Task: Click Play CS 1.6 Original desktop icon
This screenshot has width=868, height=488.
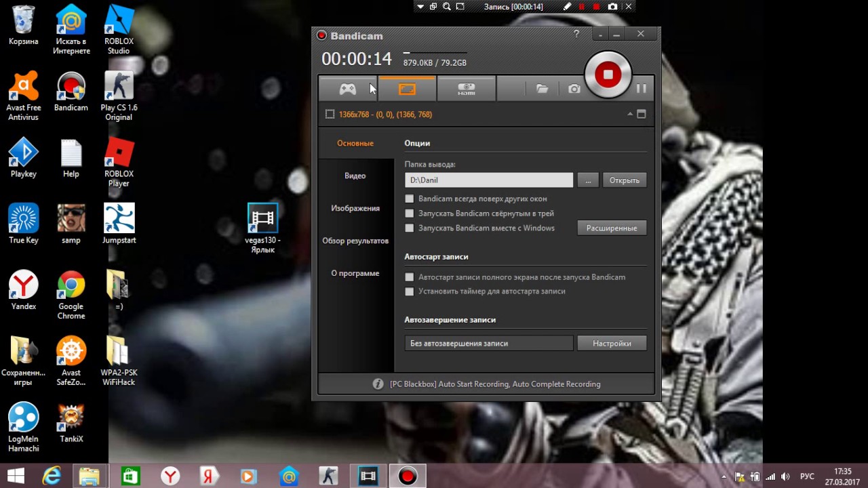Action: click(x=119, y=97)
